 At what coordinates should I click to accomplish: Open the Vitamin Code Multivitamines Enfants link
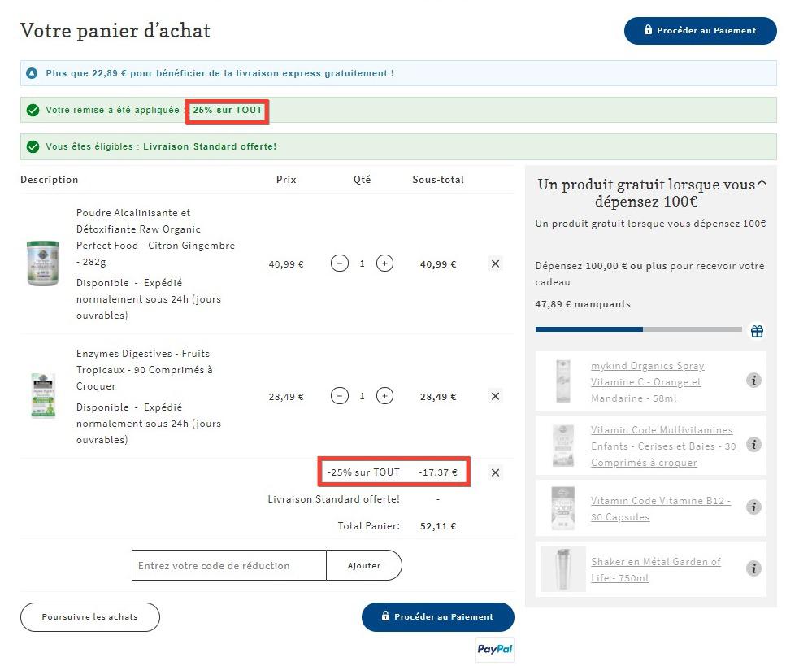pyautogui.click(x=663, y=446)
